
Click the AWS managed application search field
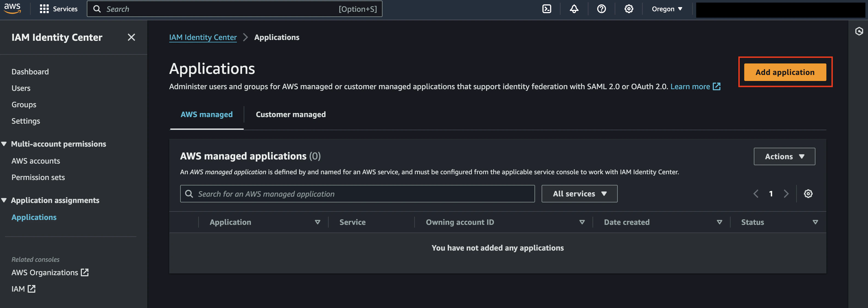(357, 194)
